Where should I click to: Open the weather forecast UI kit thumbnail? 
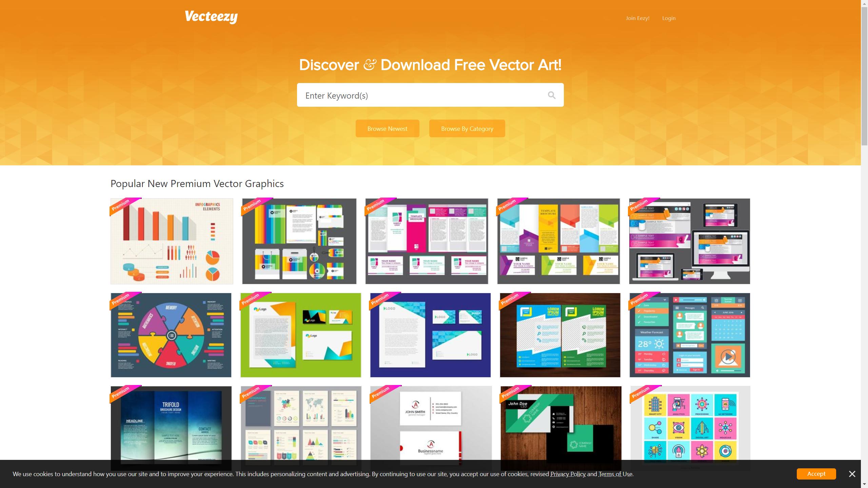[689, 335]
